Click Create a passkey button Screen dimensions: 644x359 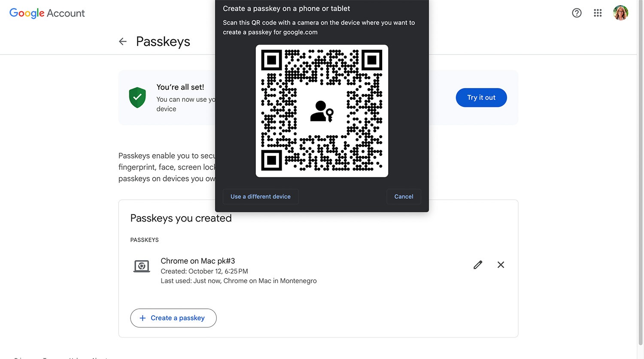[x=173, y=318]
